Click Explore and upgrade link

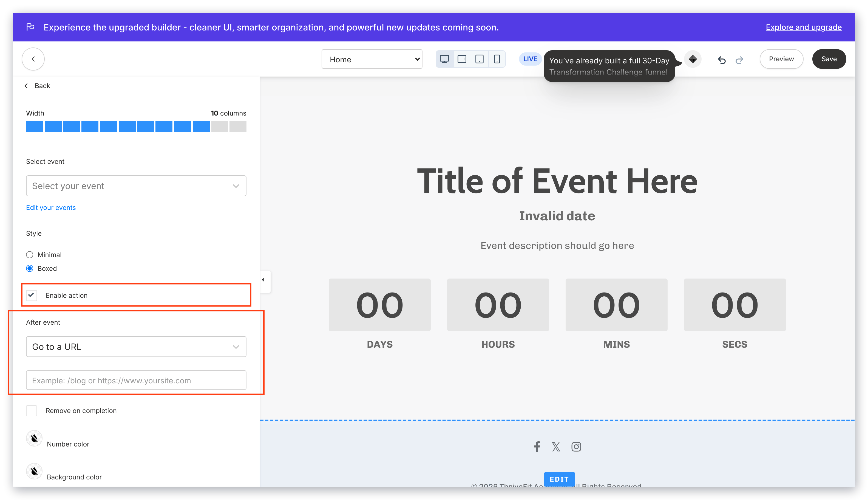tap(804, 27)
